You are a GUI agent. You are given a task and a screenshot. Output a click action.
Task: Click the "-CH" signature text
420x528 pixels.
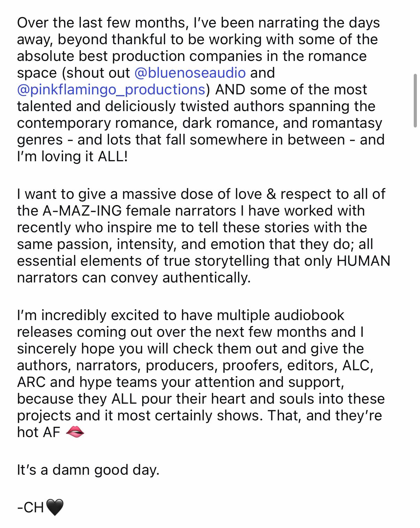pyautogui.click(x=31, y=508)
